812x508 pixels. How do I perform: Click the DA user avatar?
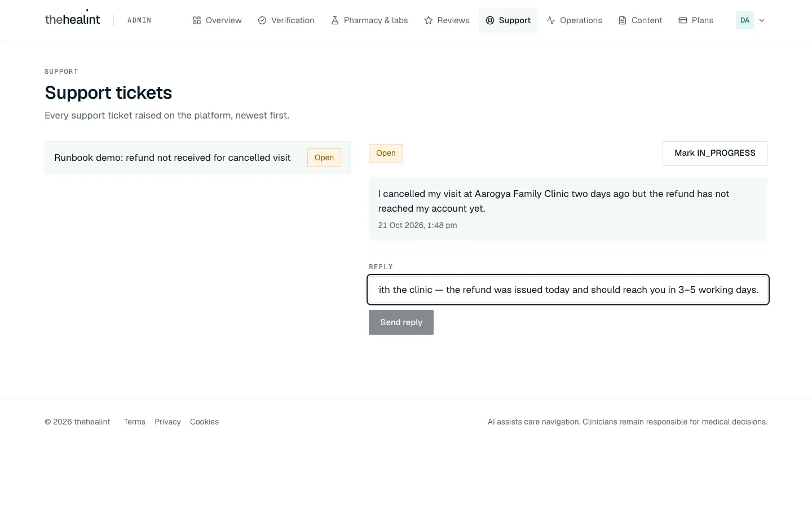coord(745,20)
